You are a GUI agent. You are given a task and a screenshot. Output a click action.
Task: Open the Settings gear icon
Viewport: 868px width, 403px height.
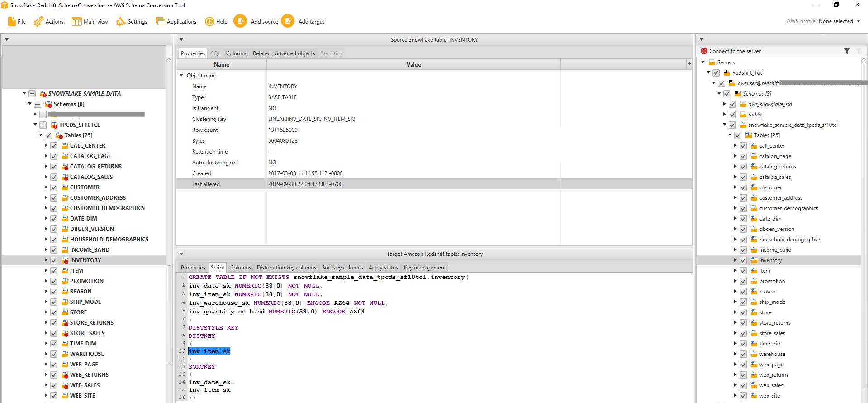[121, 21]
